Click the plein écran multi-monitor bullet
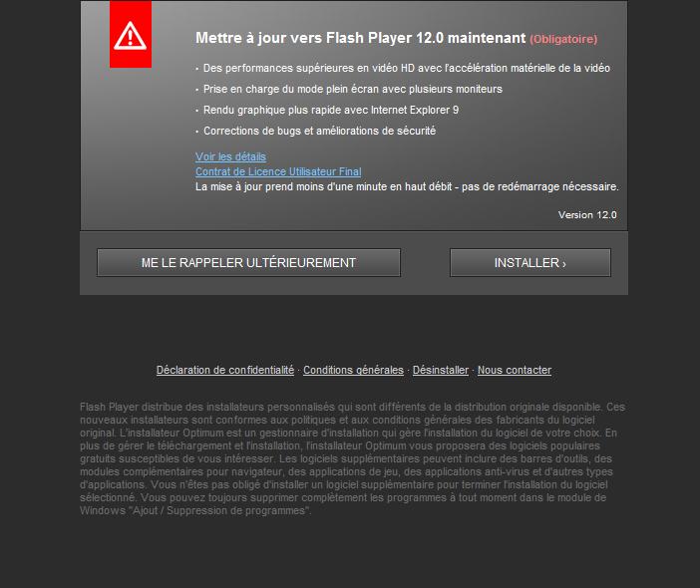 pos(353,89)
